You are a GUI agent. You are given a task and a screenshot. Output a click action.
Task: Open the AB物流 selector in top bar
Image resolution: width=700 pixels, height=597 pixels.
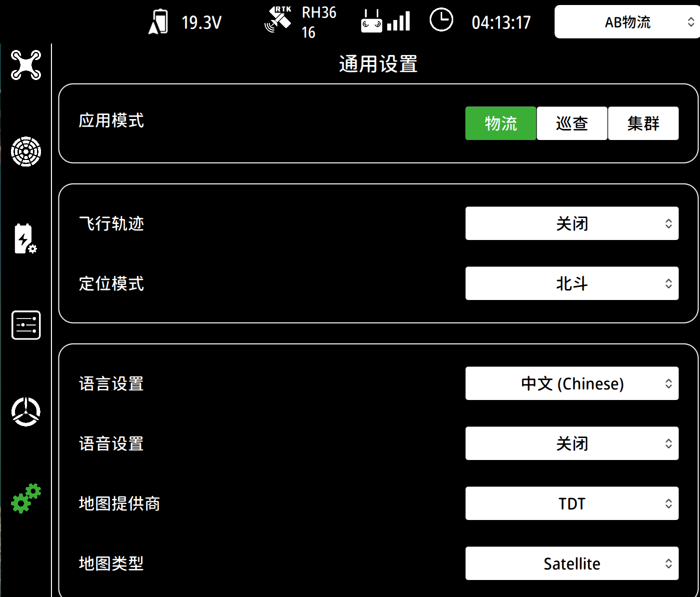(x=627, y=21)
